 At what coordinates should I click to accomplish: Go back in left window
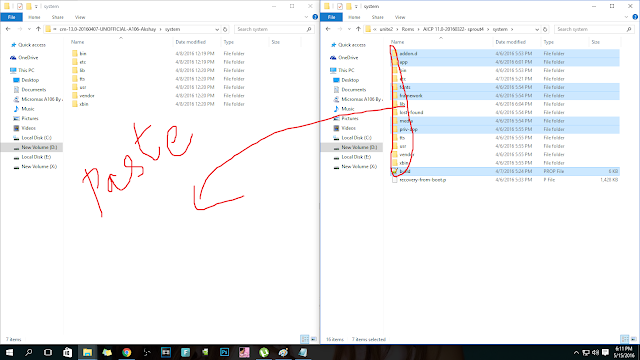(8, 29)
